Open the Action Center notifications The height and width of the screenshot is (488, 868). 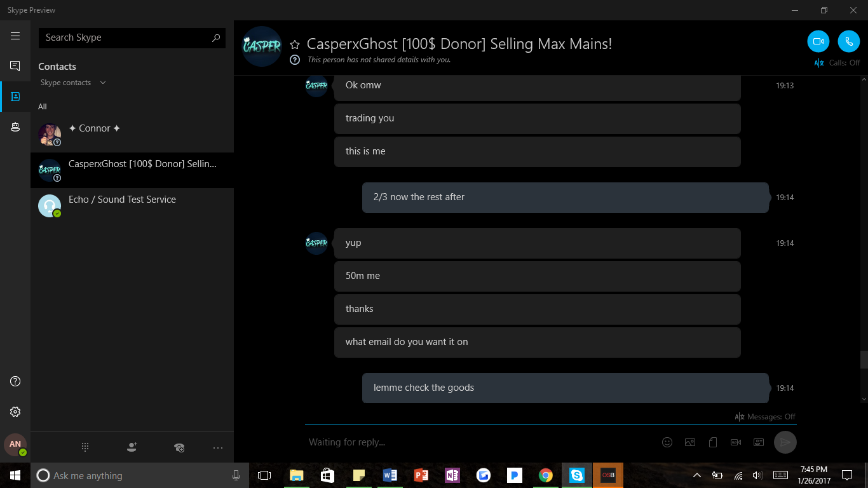click(846, 475)
